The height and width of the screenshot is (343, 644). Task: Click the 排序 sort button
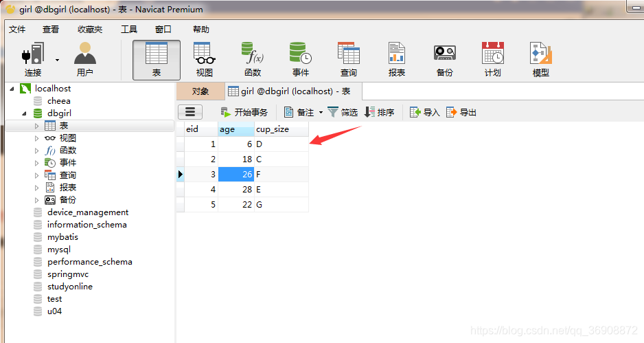tap(379, 112)
